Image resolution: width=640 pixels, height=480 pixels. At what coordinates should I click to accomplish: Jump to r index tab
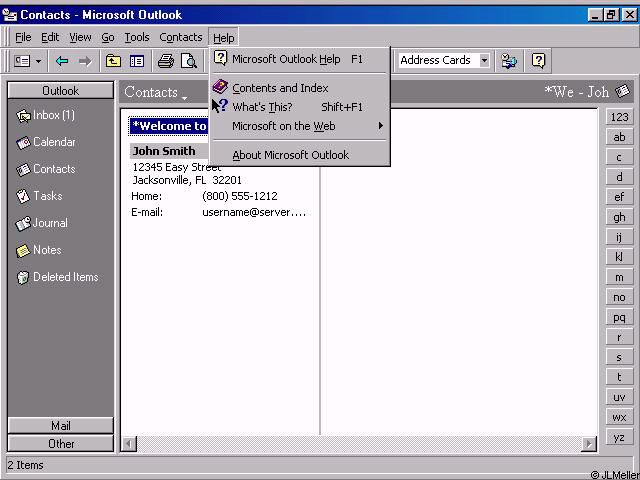(x=619, y=337)
